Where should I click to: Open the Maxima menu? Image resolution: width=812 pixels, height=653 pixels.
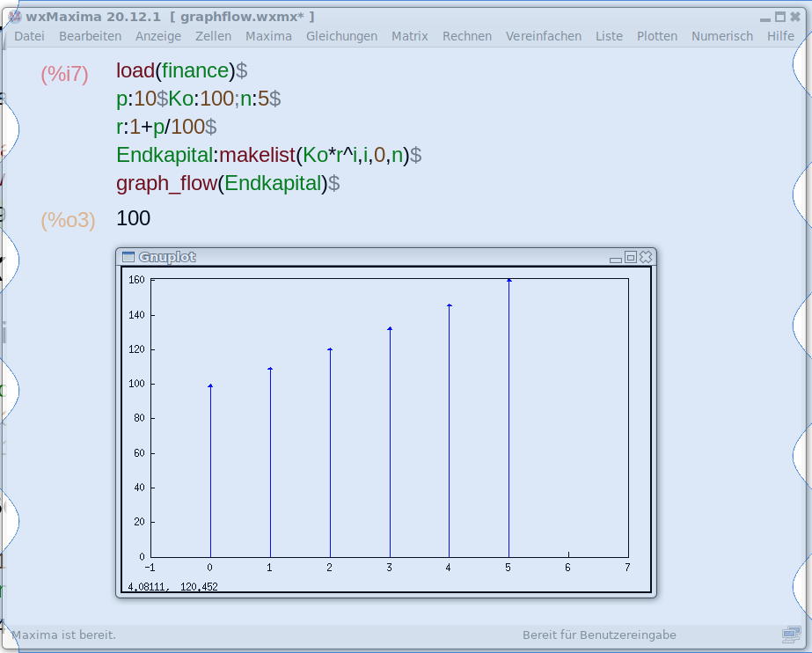tap(268, 36)
